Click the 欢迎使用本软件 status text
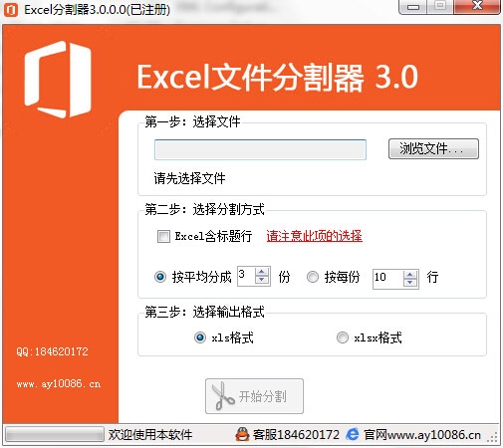This screenshot has width=503, height=448. tap(150, 434)
